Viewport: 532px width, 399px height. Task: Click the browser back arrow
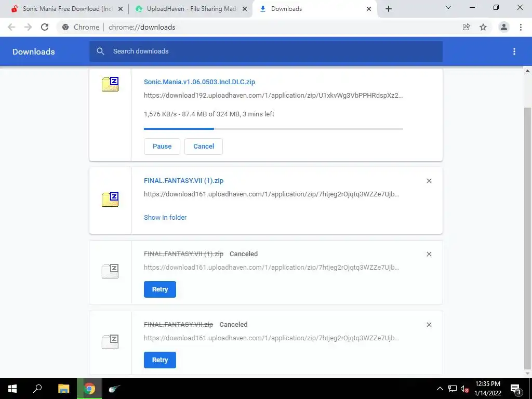click(11, 27)
